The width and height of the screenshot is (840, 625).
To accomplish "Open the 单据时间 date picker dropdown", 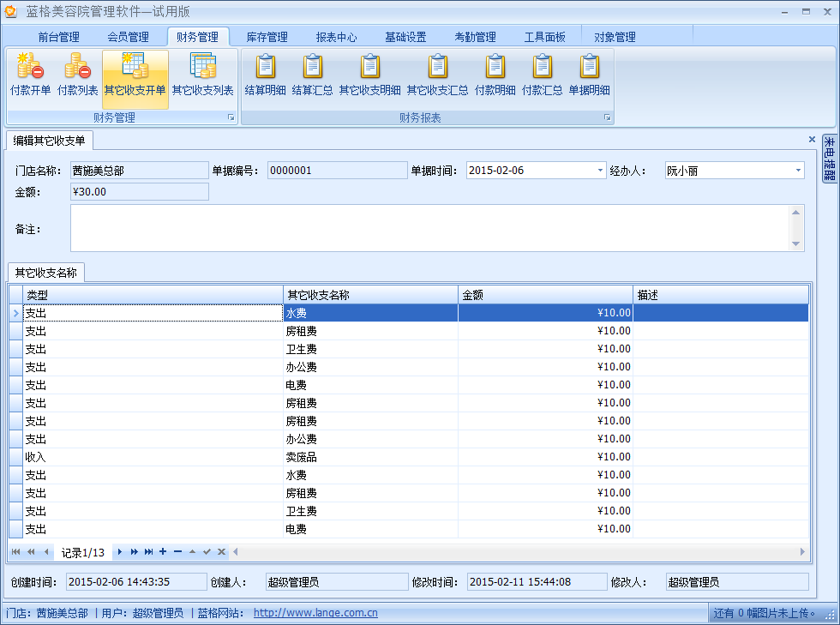I will (601, 170).
